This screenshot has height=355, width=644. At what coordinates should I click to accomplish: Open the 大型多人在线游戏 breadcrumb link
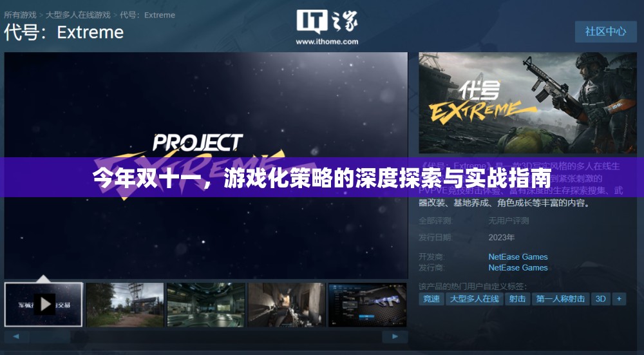pyautogui.click(x=78, y=15)
